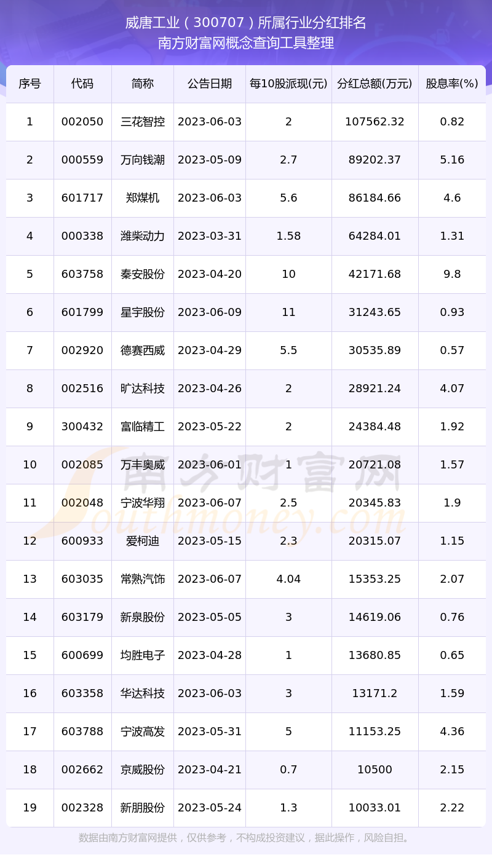Open the stock name 三花智控
The width and height of the screenshot is (492, 868).
click(x=143, y=122)
